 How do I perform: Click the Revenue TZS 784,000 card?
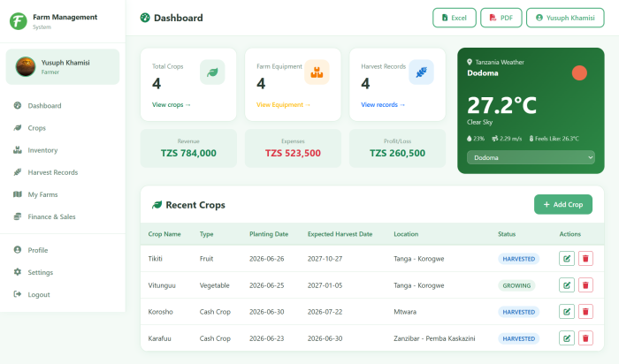pyautogui.click(x=188, y=148)
